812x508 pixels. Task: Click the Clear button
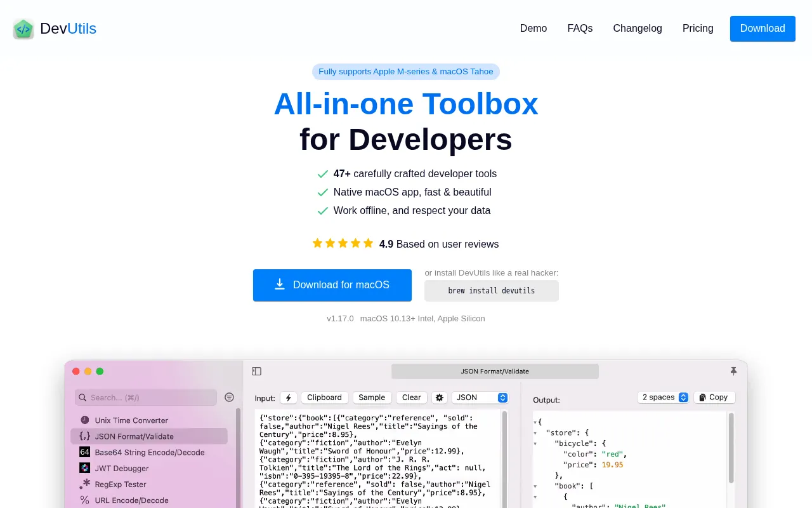tap(412, 398)
